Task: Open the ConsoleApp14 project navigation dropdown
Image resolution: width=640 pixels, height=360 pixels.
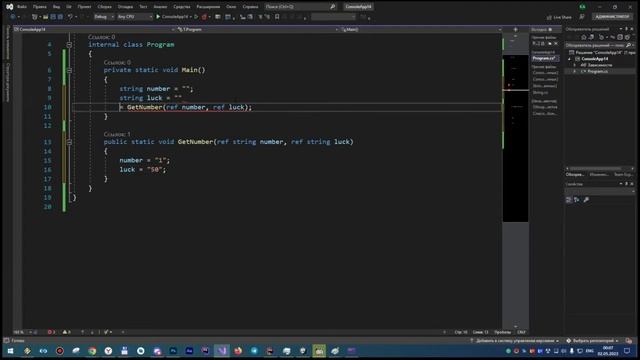Action: coord(95,29)
